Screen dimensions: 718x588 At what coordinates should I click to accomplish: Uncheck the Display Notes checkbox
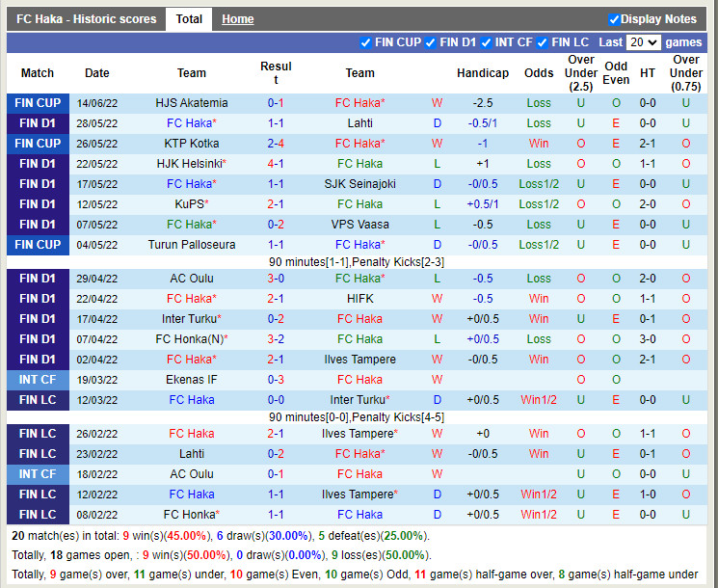(x=614, y=19)
